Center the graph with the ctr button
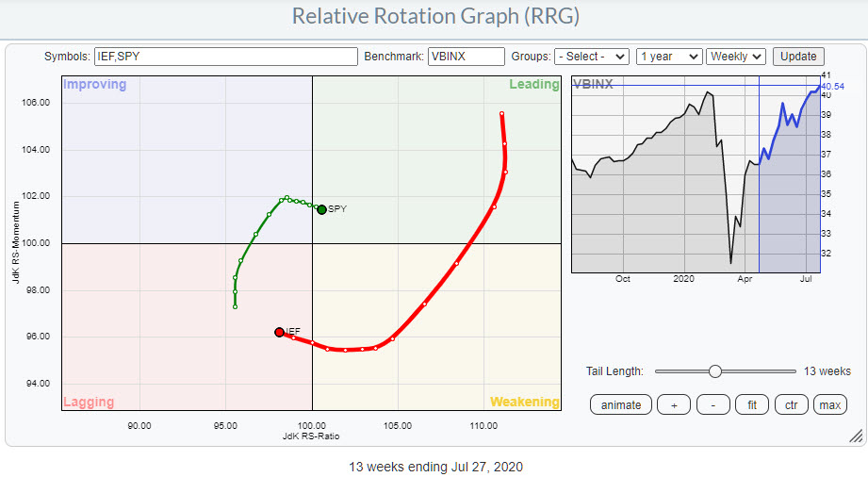 (790, 405)
